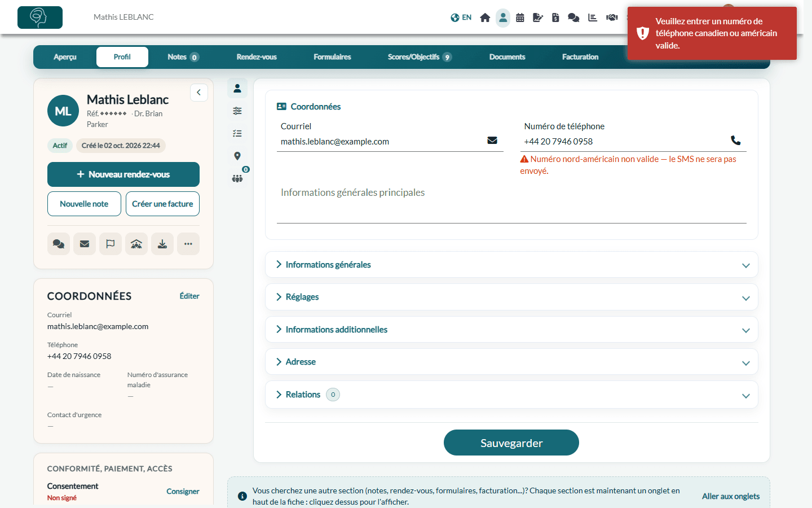The height and width of the screenshot is (508, 812).
Task: Select the map pin icon in section rail
Action: (237, 156)
